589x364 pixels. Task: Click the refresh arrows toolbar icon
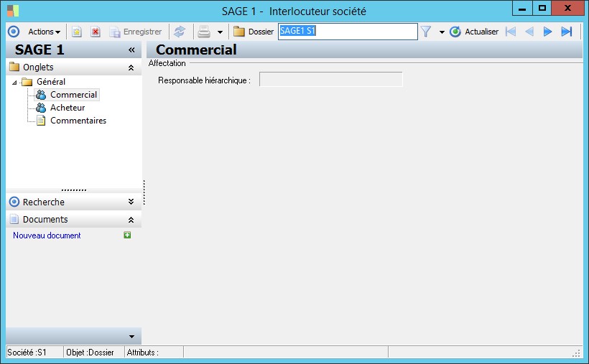(180, 32)
